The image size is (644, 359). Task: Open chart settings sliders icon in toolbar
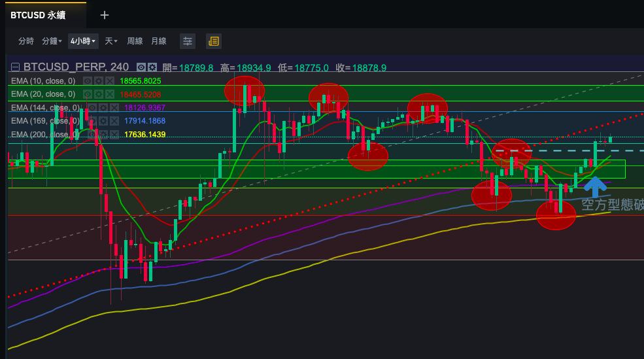coord(188,41)
